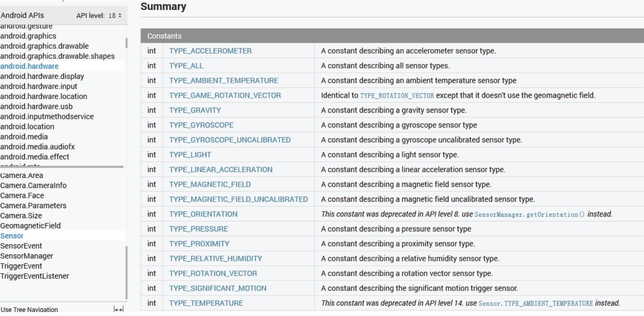This screenshot has width=644, height=316.
Task: Click the divider between package and class lists
Action: click(62, 167)
